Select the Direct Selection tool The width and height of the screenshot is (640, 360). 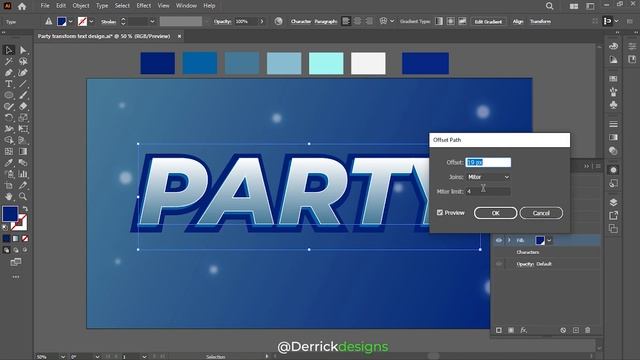(x=23, y=50)
